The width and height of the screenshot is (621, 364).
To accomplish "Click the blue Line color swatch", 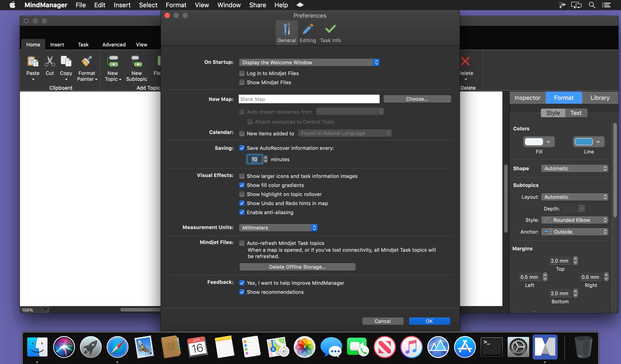I will click(584, 142).
